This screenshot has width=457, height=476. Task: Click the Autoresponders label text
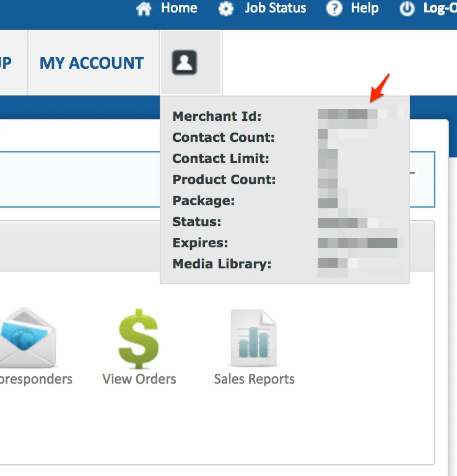click(x=36, y=379)
